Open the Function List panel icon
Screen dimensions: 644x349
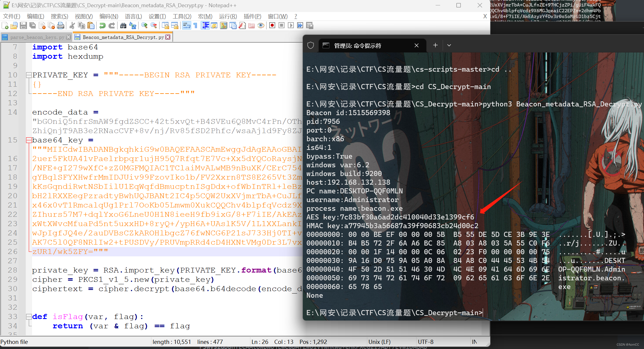pos(242,26)
